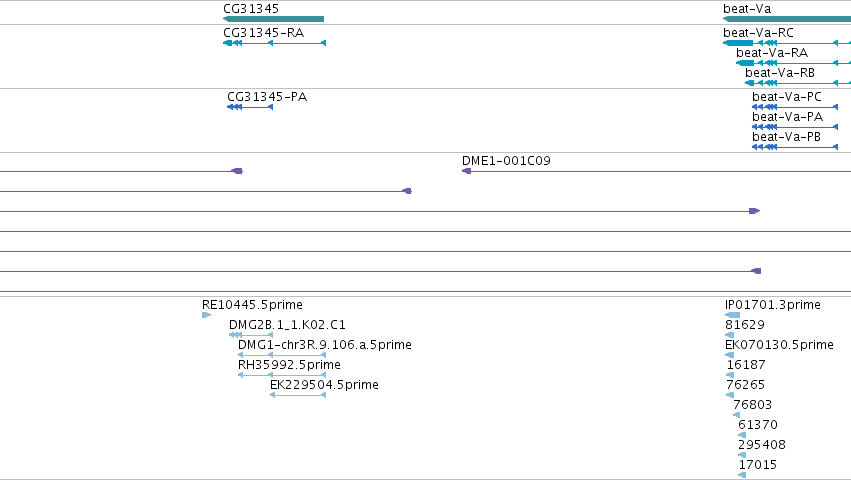The width and height of the screenshot is (851, 480).
Task: Select the CG31345-RA transcript feature
Action: coord(275,43)
